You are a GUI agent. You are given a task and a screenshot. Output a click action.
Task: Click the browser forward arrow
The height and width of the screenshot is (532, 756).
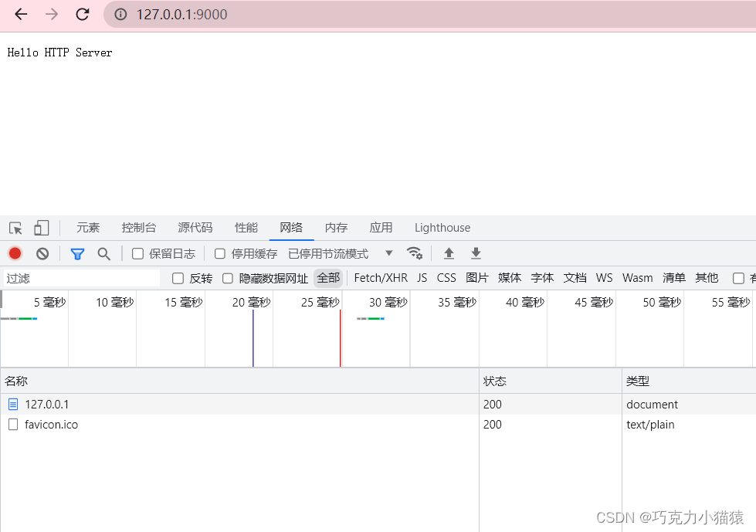pyautogui.click(x=51, y=15)
